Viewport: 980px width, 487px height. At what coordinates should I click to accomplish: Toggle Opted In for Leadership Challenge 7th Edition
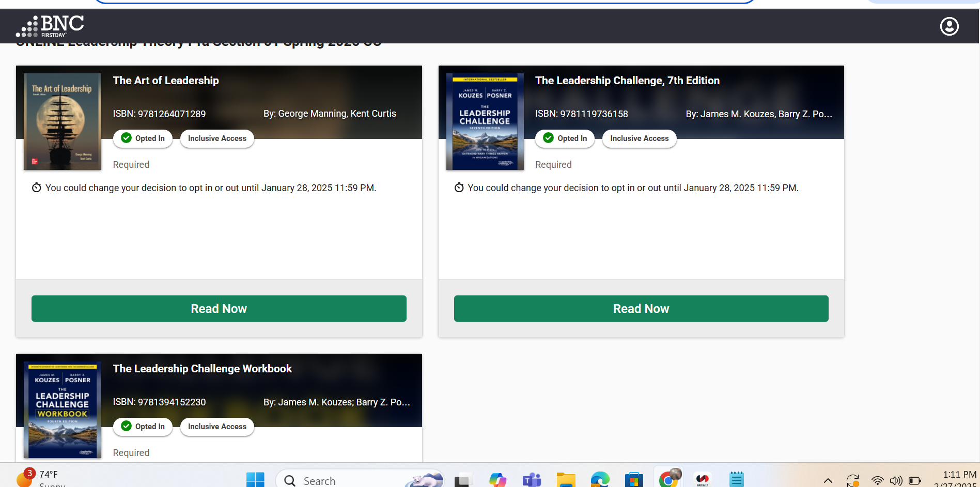[565, 138]
